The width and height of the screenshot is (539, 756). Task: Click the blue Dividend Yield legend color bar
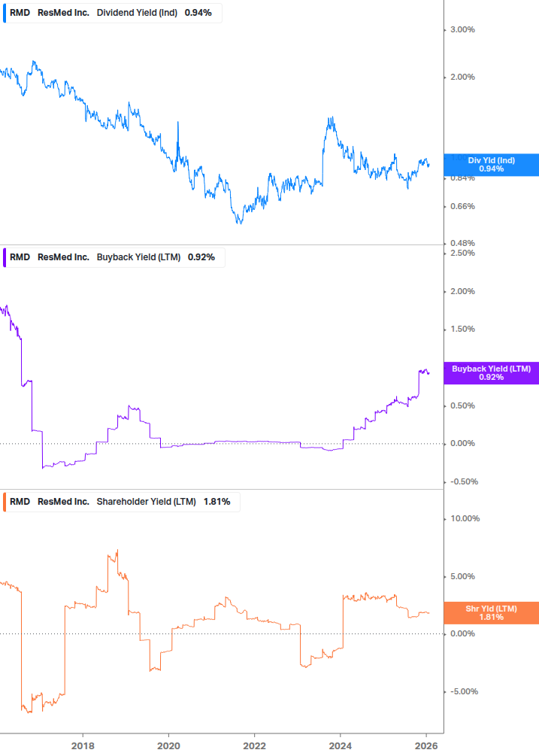click(x=5, y=13)
